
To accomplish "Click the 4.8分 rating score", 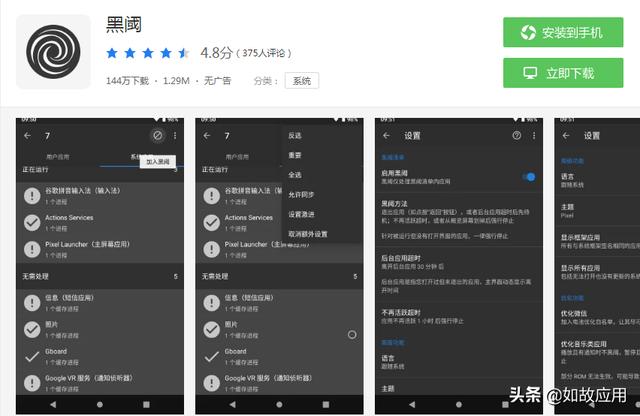I will [x=216, y=53].
